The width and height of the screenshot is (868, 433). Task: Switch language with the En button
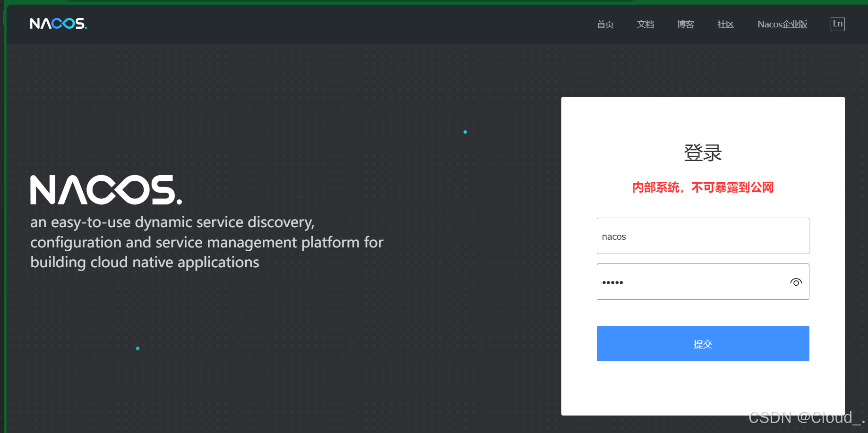pyautogui.click(x=838, y=24)
